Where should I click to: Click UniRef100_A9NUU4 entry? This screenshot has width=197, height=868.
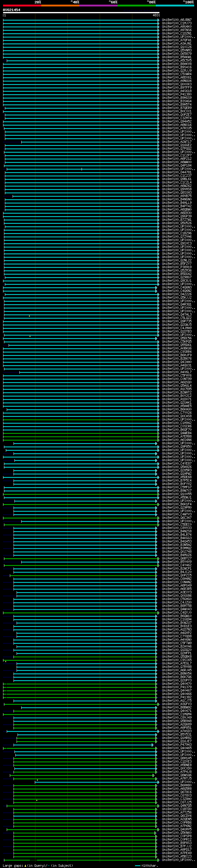tap(177, 81)
